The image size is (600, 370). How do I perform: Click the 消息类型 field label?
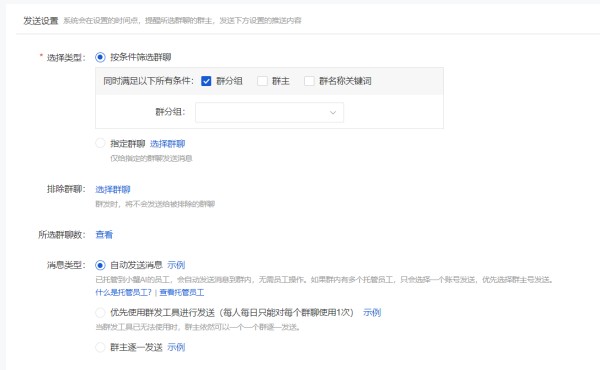pyautogui.click(x=66, y=265)
